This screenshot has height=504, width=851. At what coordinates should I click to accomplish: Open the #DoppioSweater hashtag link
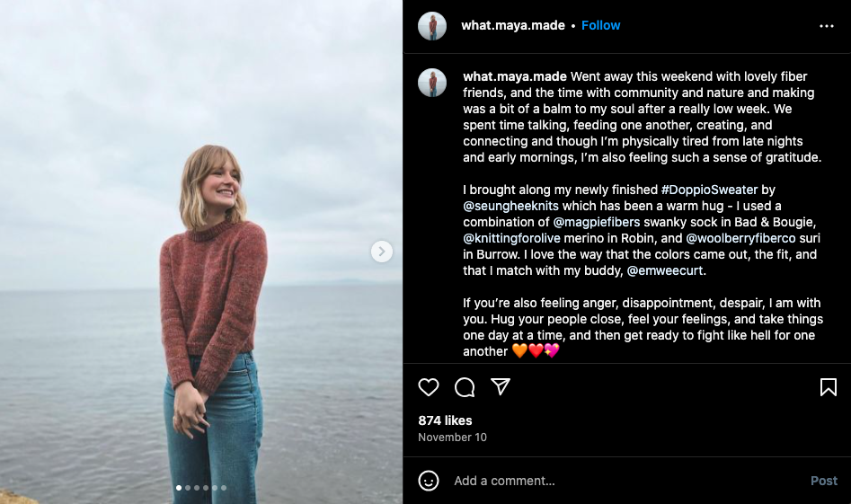[x=709, y=190]
